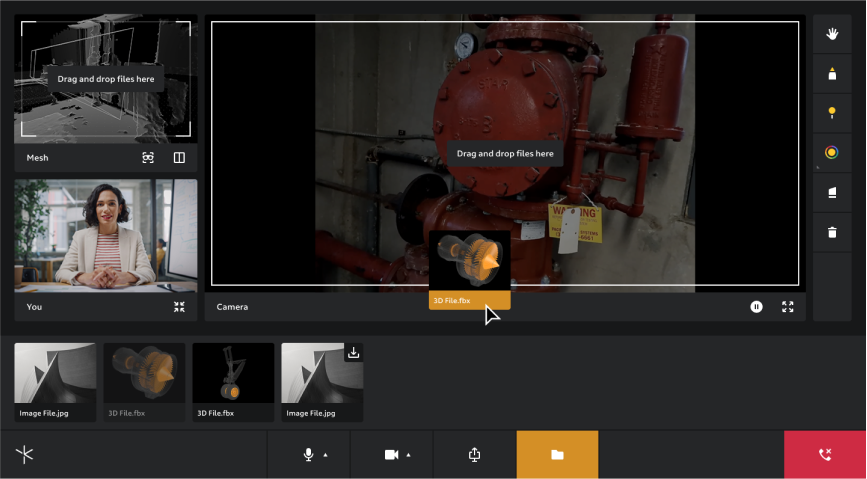
Task: Open the first Image File.jpg thumbnail
Action: click(55, 382)
